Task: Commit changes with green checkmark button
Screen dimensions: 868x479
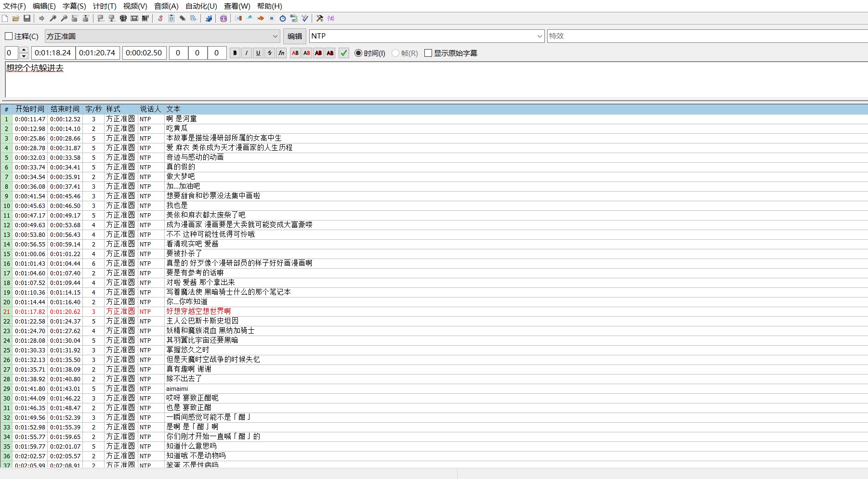Action: (344, 53)
